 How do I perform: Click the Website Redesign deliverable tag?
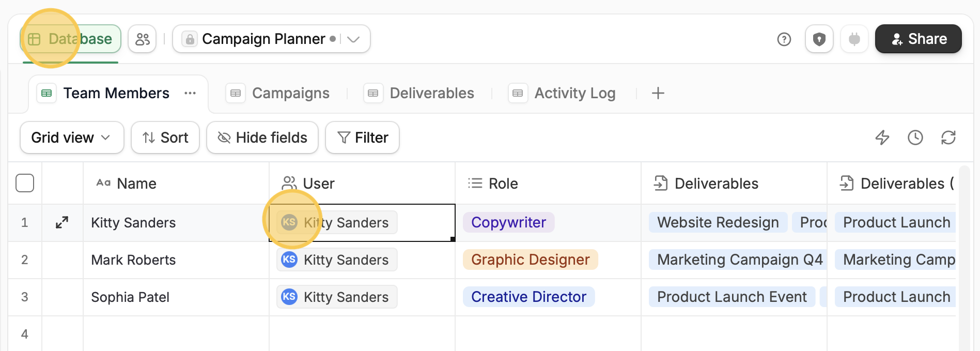pos(718,222)
